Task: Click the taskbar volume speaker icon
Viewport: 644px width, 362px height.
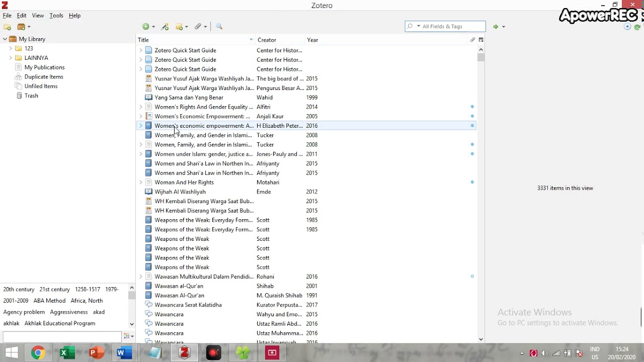Action: coord(545,353)
